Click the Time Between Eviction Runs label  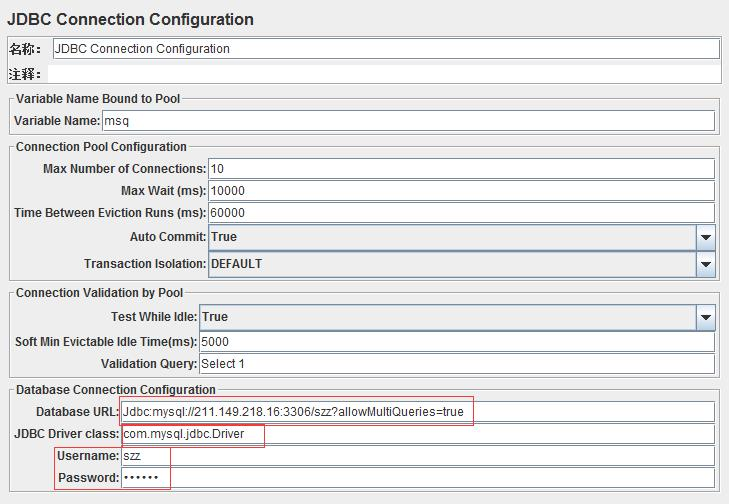110,213
